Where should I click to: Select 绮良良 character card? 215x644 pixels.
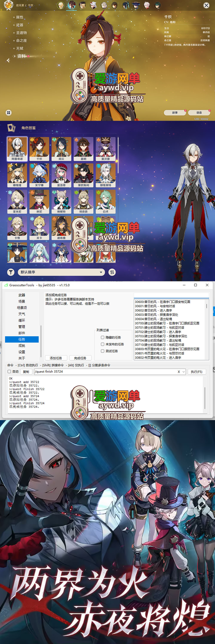(83, 202)
